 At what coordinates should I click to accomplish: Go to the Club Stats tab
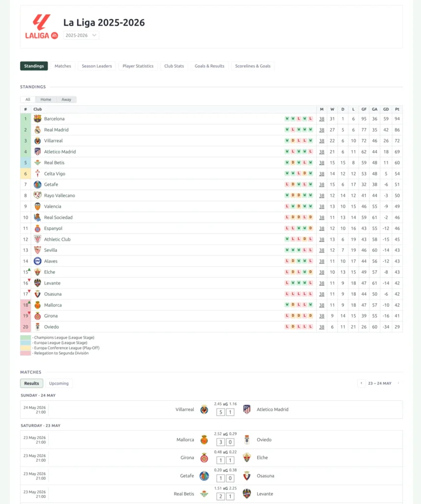coord(174,66)
